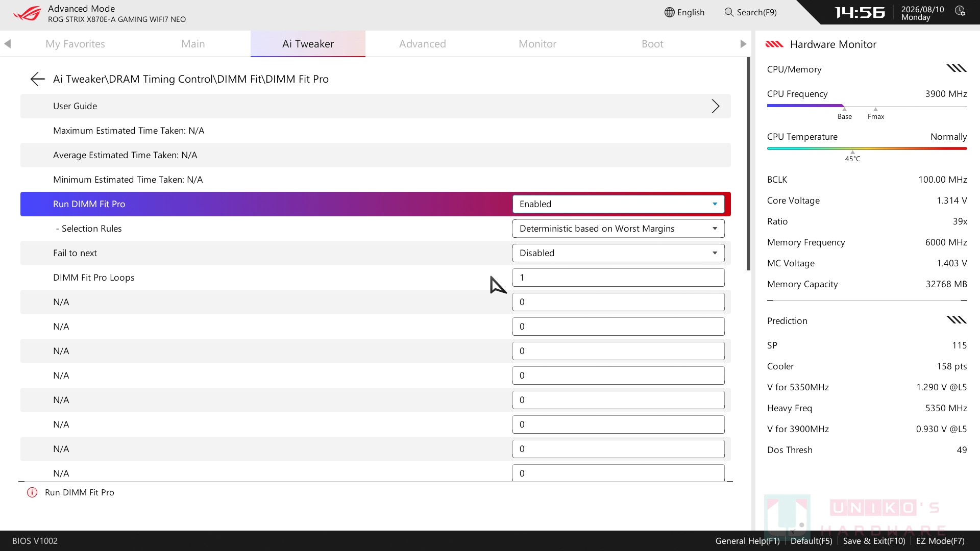980x551 pixels.
Task: Click the CPU Frequency bar
Action: point(867,106)
